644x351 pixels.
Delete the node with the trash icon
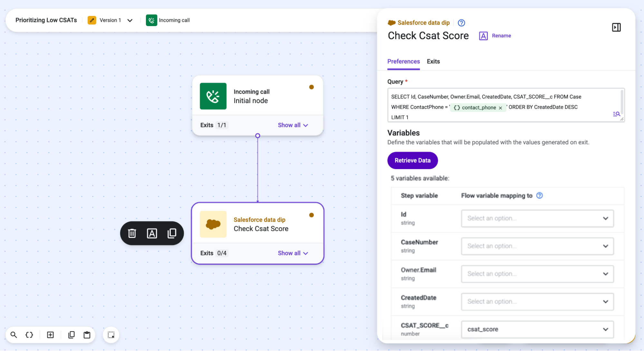coord(132,233)
